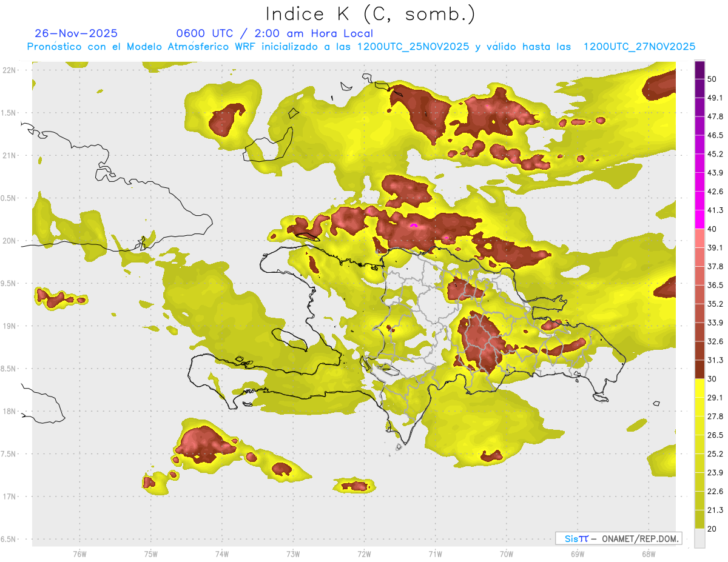Click the 'Indice K (C, somb.)' title
The width and height of the screenshot is (728, 562).
click(x=370, y=14)
